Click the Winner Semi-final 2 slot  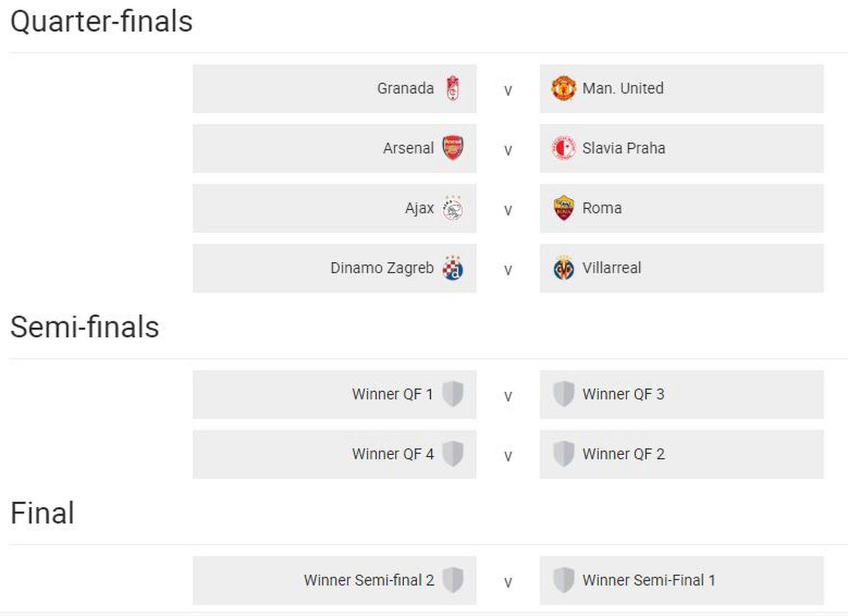pyautogui.click(x=369, y=580)
